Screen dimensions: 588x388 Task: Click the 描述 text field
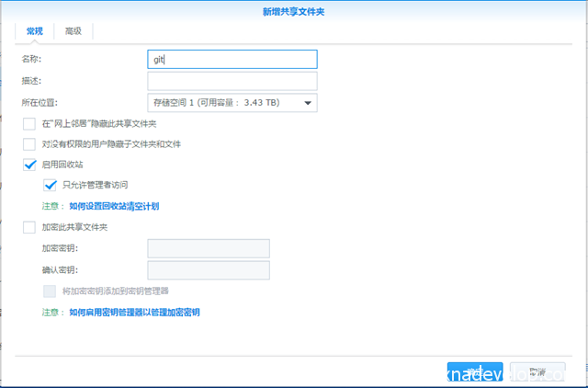click(232, 81)
